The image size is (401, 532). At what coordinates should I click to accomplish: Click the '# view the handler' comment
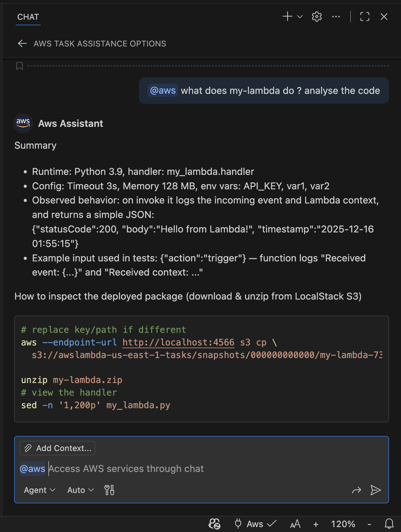69,393
